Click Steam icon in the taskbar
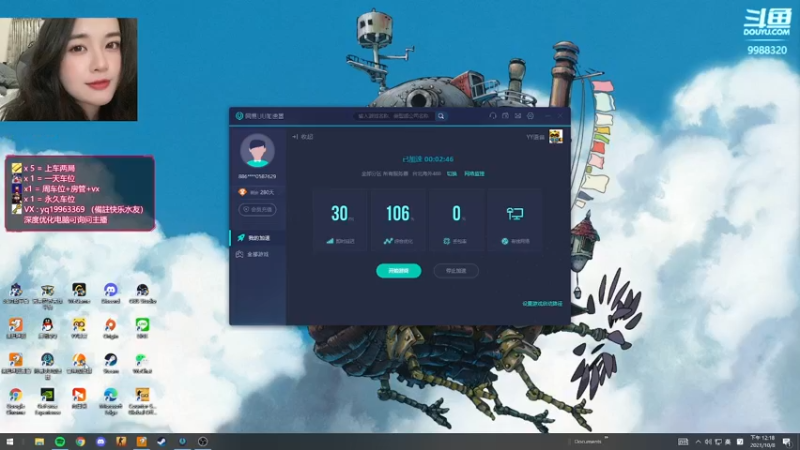The image size is (800, 450). [x=162, y=441]
